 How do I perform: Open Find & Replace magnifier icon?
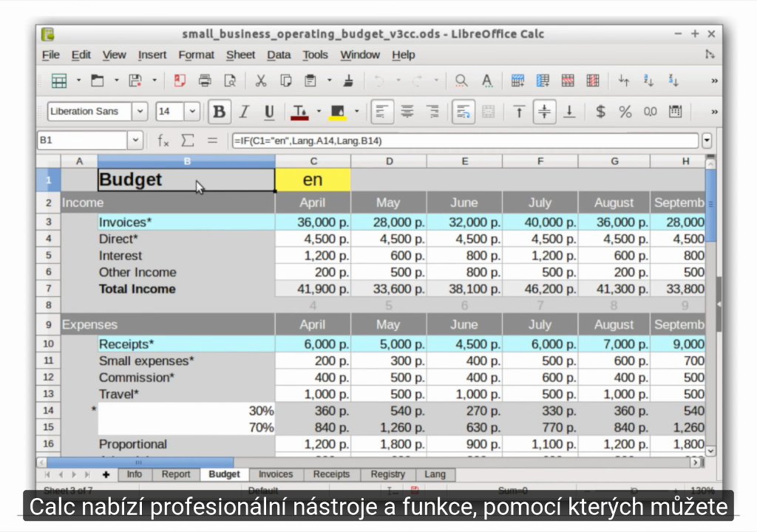461,81
